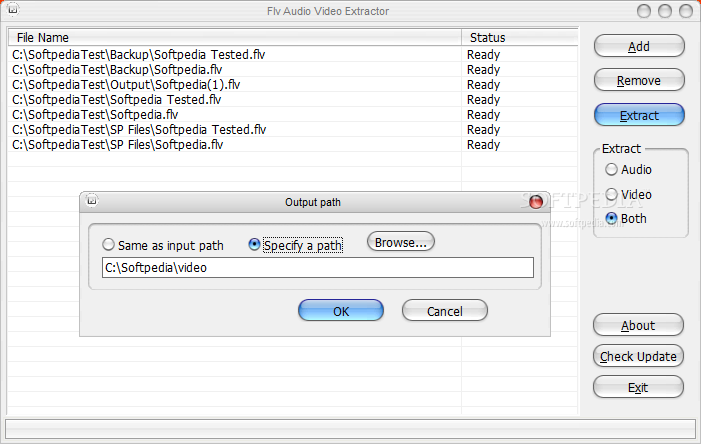Sort by File Name column header
The height and width of the screenshot is (444, 701).
235,38
